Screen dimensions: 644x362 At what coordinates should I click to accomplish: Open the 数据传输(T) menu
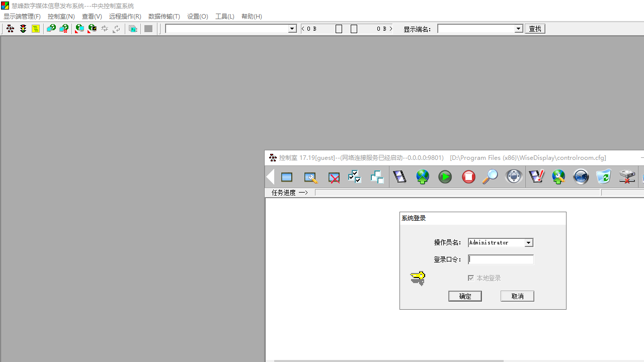click(x=164, y=17)
